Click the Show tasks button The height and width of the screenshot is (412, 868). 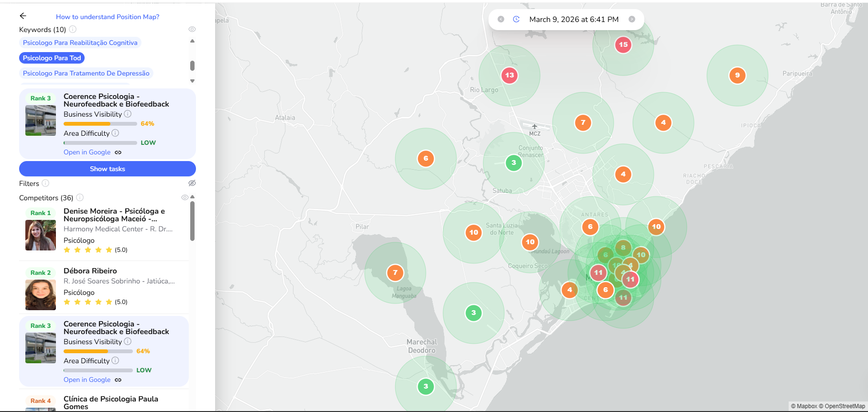[x=108, y=169]
